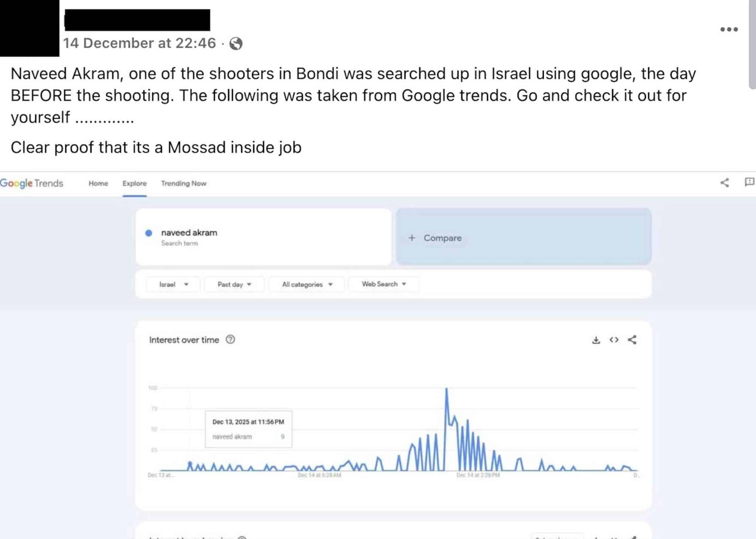The height and width of the screenshot is (539, 756).
Task: Share the Interest over time chart
Action: pyautogui.click(x=633, y=340)
